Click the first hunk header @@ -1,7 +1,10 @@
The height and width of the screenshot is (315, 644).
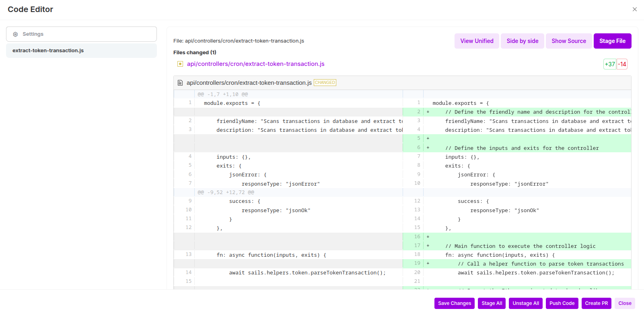tap(222, 94)
